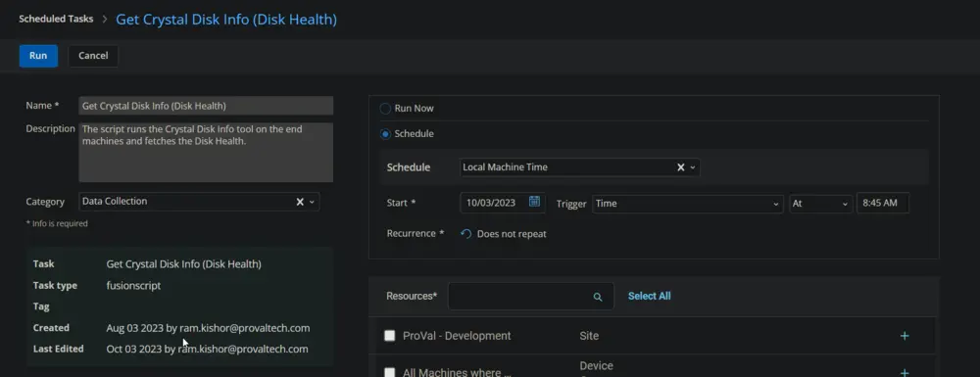
Task: Click the Site type text
Action: 589,336
